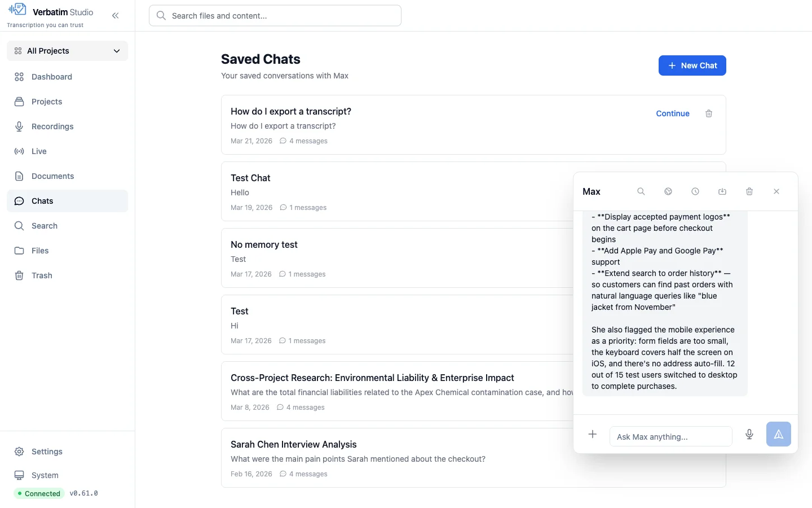Save the chat with the download icon
The image size is (812, 508).
coord(722,191)
